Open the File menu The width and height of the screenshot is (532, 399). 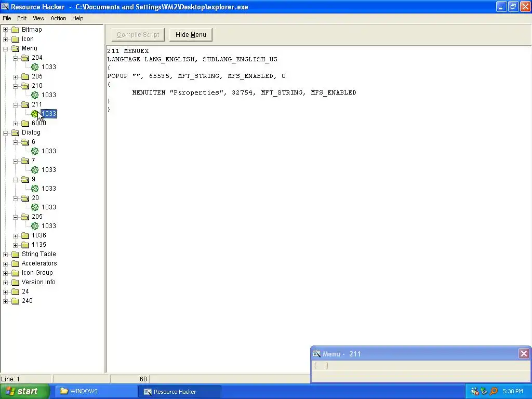[7, 18]
